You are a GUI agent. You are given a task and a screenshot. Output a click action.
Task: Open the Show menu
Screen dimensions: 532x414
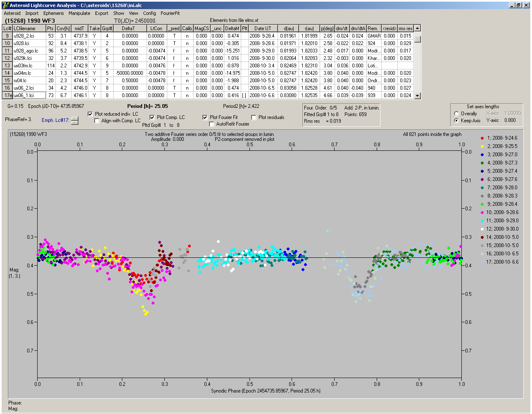point(119,13)
